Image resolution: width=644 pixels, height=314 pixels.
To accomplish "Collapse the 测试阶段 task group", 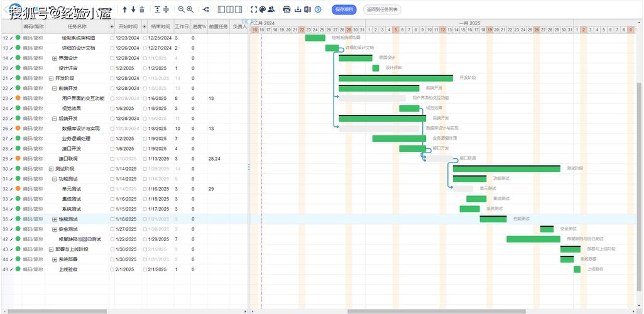I will (x=52, y=169).
